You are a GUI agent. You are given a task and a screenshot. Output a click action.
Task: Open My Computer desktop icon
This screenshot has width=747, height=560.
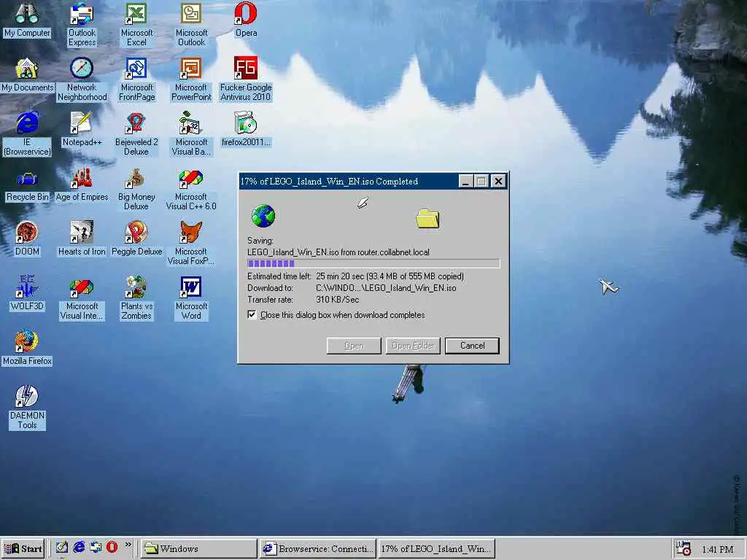(27, 19)
